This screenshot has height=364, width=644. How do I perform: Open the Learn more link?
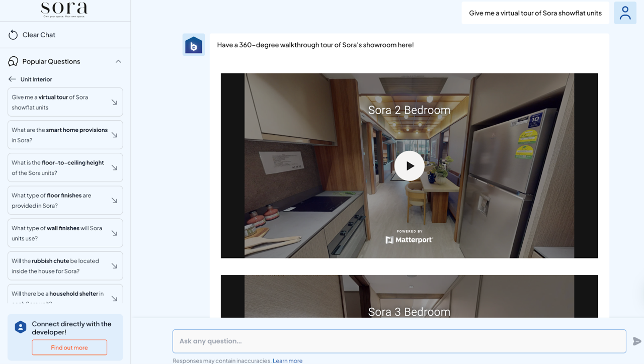click(x=287, y=360)
